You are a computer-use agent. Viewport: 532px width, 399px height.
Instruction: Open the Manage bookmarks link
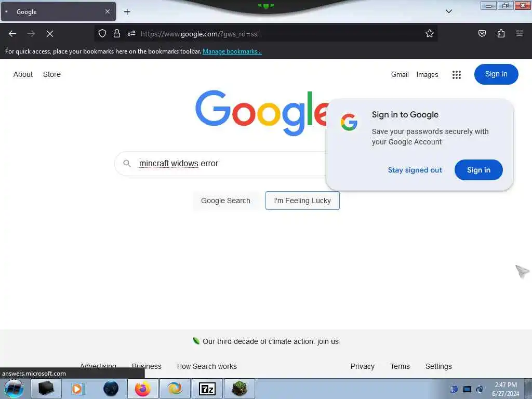232,51
